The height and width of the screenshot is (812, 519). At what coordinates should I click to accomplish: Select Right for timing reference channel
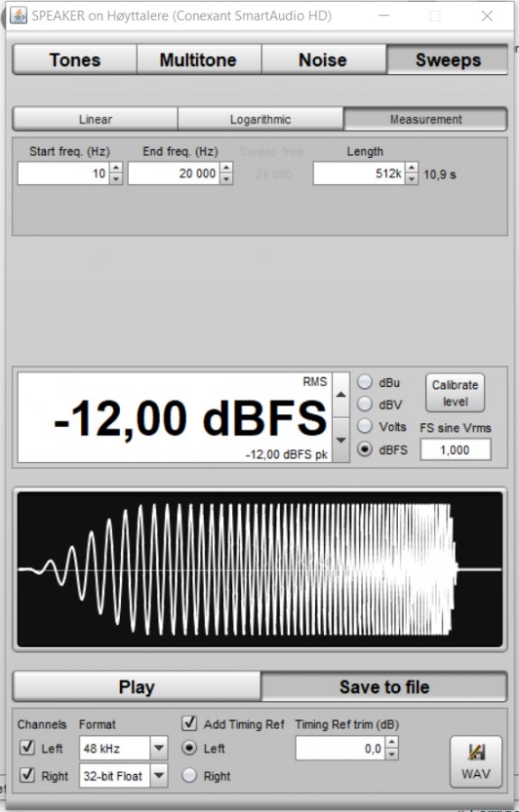190,775
